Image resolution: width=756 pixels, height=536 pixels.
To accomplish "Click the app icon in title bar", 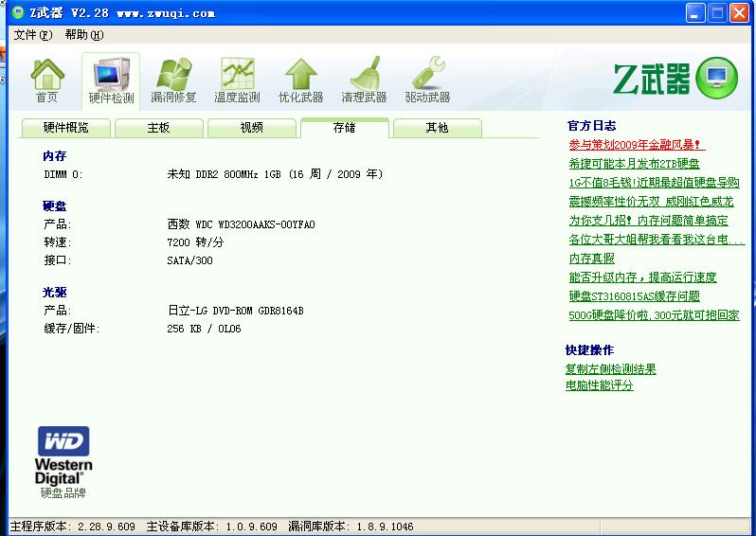I will pos(17,12).
